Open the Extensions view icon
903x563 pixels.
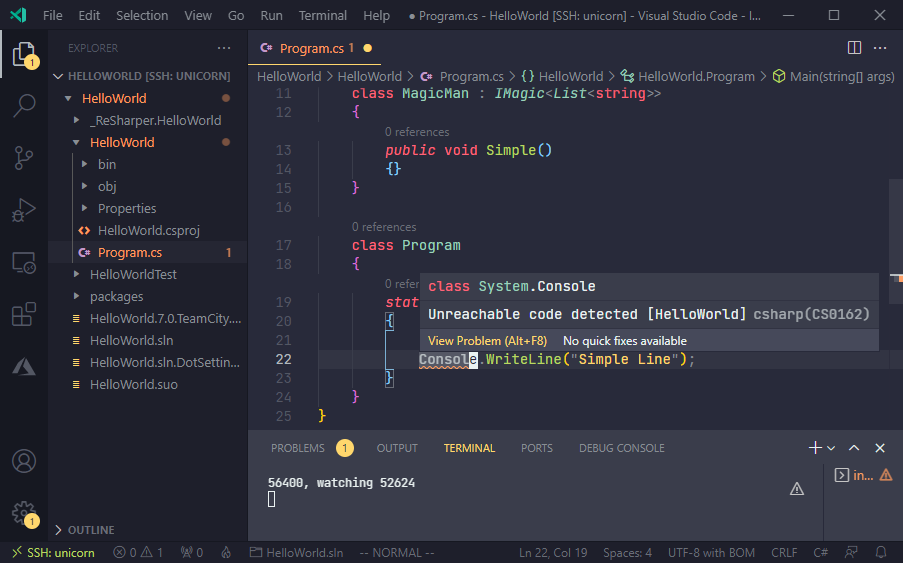pyautogui.click(x=24, y=314)
